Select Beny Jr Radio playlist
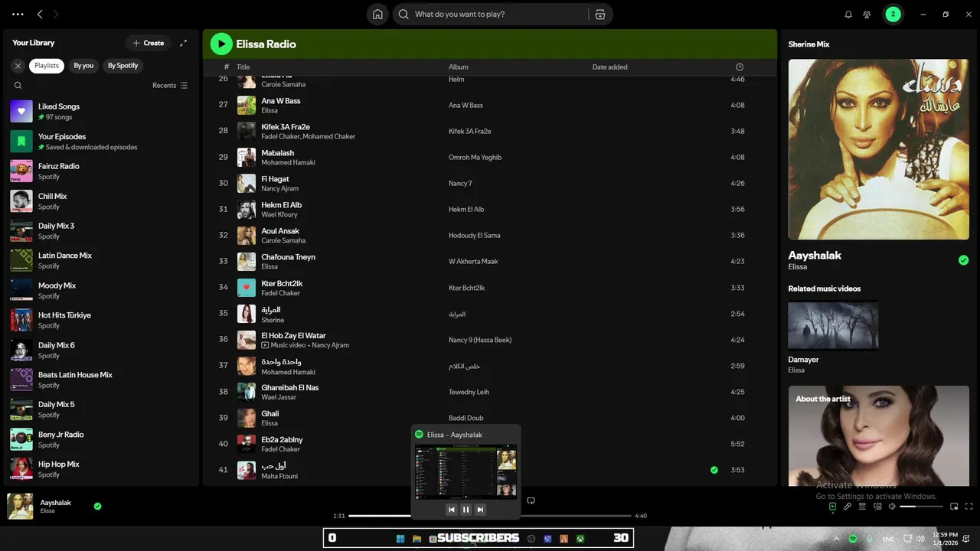This screenshot has width=980, height=551. (100, 439)
